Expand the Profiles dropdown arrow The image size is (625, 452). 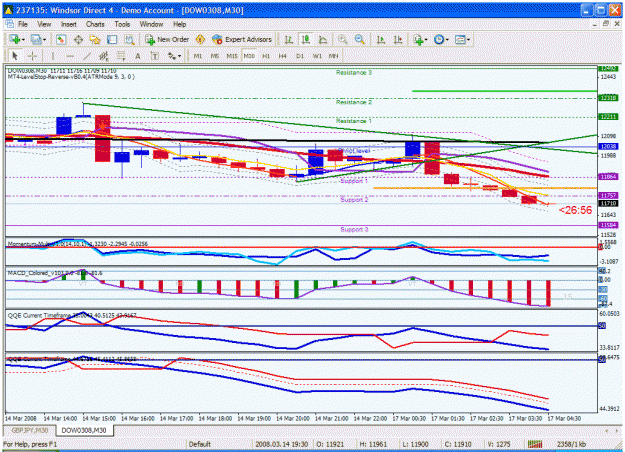[44, 39]
